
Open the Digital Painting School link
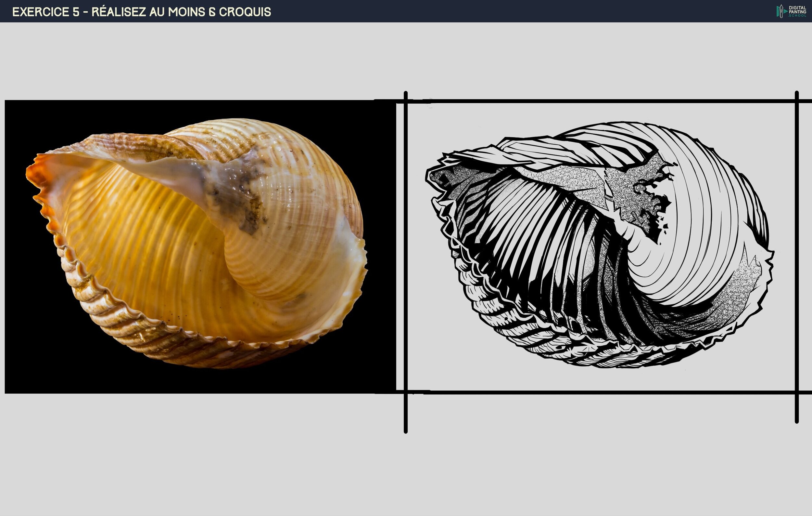789,12
